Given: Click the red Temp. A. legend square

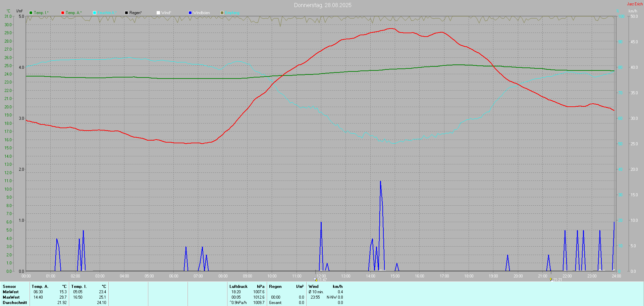Looking at the screenshot, I should (63, 13).
